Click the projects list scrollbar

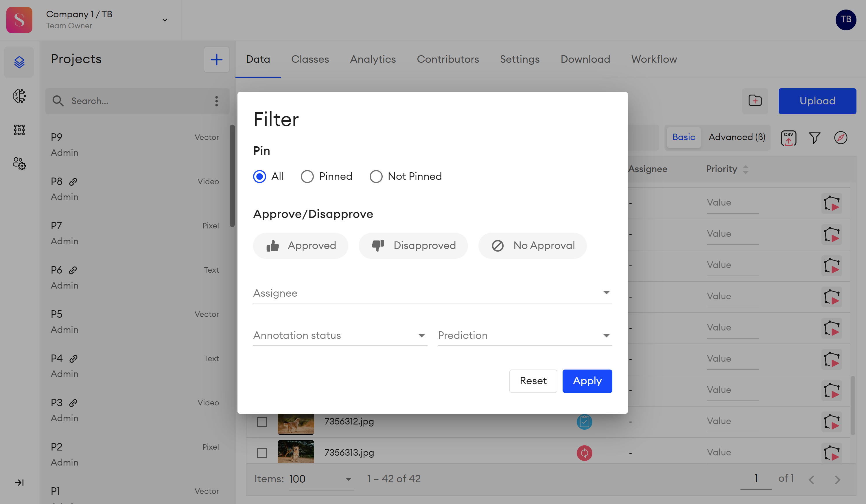pyautogui.click(x=232, y=176)
